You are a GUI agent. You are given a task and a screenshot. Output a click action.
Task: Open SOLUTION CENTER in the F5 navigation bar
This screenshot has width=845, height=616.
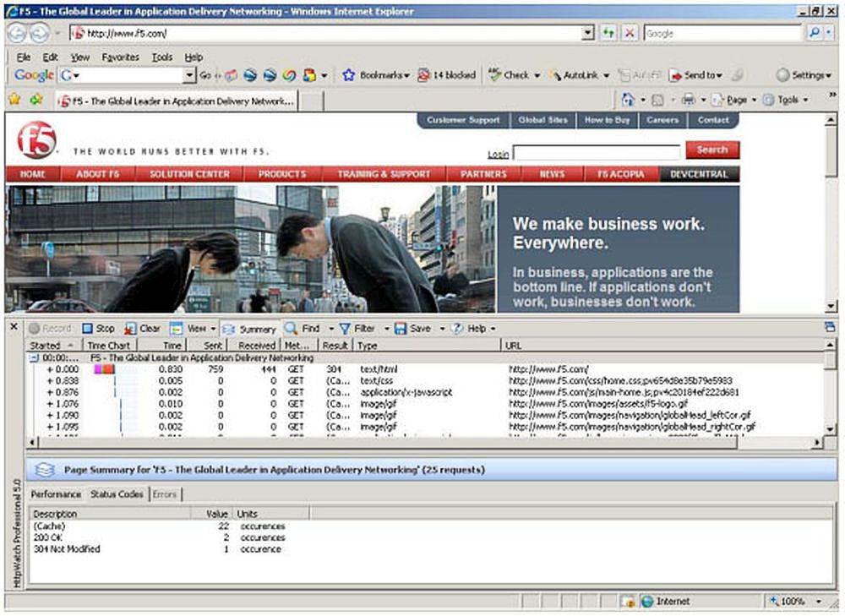coord(189,174)
